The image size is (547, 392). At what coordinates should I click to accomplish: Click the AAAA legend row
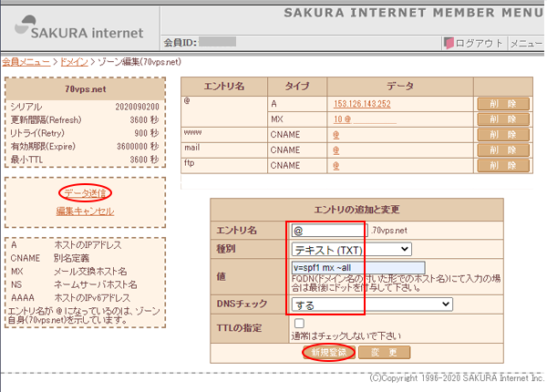click(x=70, y=298)
